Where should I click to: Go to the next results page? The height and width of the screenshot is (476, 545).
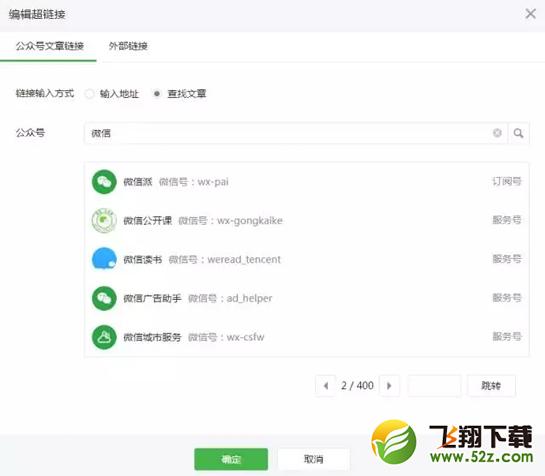pyautogui.click(x=389, y=386)
